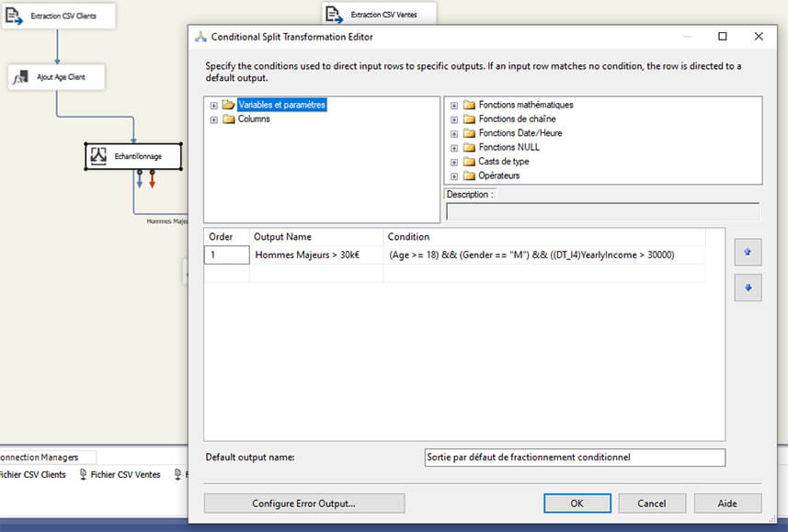Move the output up with the arrow icon

click(x=747, y=252)
